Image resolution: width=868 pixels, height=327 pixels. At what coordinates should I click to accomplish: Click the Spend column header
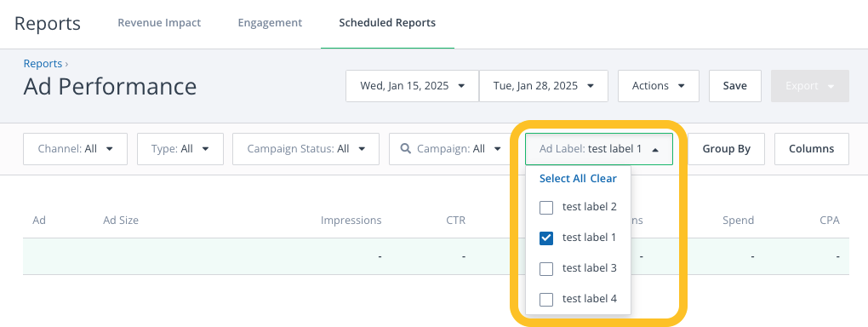click(x=738, y=220)
